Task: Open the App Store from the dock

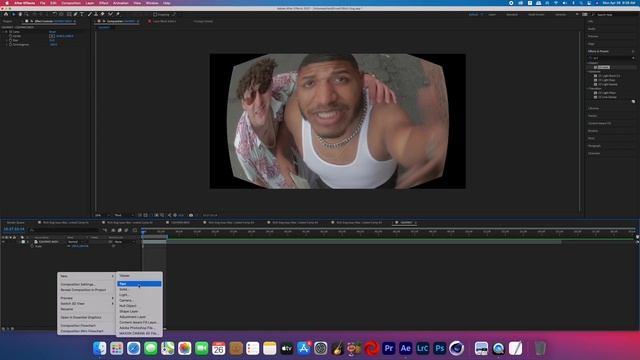Action: [x=304, y=348]
